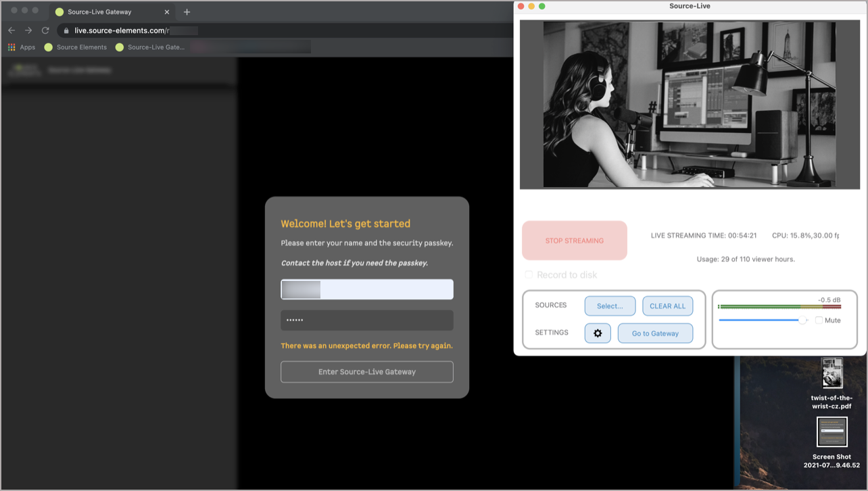The width and height of the screenshot is (868, 491).
Task: Click the browser back arrow
Action: (11, 30)
